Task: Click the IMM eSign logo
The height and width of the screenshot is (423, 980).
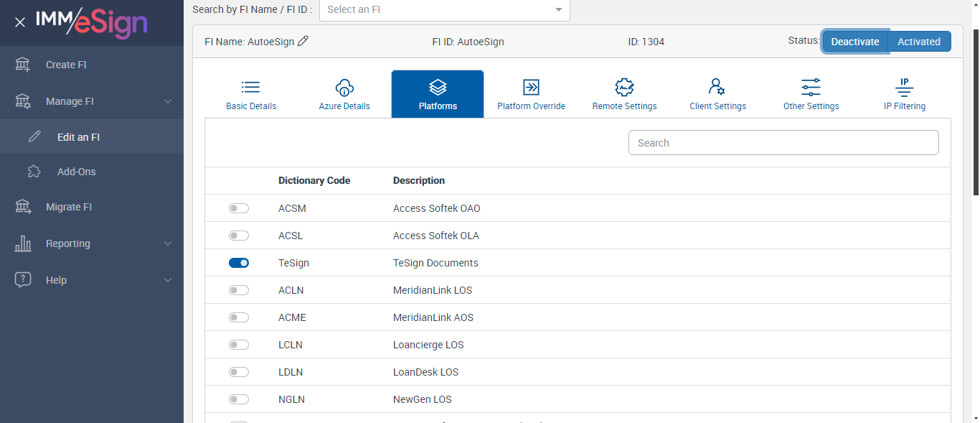Action: (x=92, y=22)
